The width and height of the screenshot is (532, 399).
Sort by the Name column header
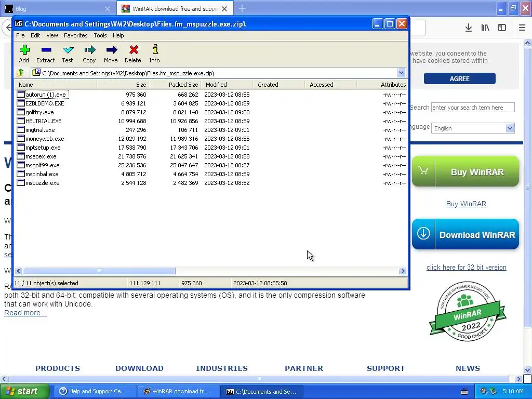coord(56,85)
